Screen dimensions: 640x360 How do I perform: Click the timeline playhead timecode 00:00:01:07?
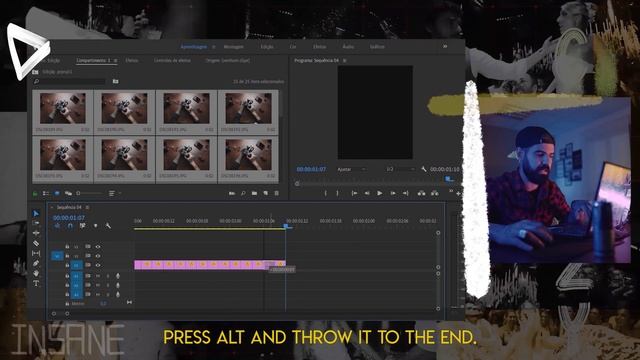69,218
